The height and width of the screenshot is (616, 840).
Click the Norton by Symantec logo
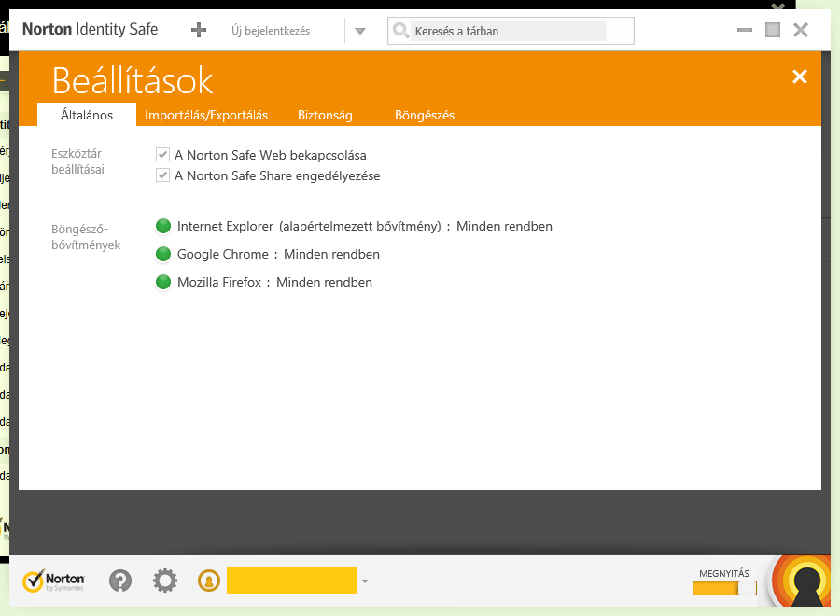(53, 581)
